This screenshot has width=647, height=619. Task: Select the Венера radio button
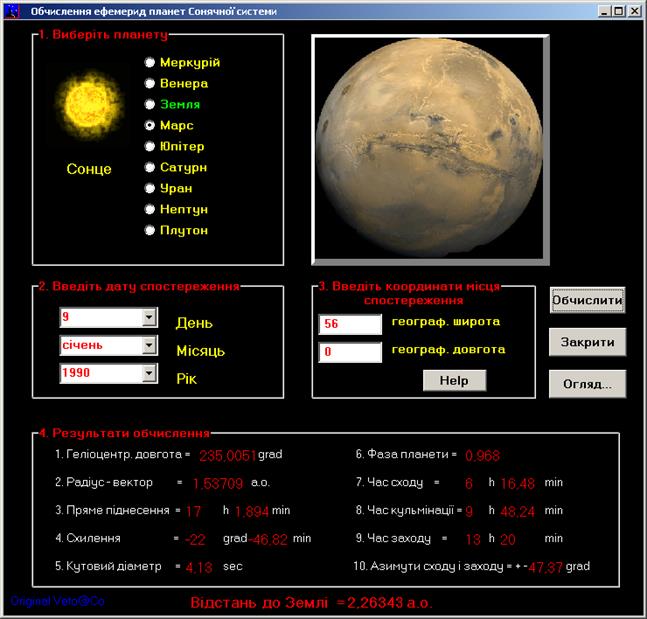pyautogui.click(x=151, y=83)
